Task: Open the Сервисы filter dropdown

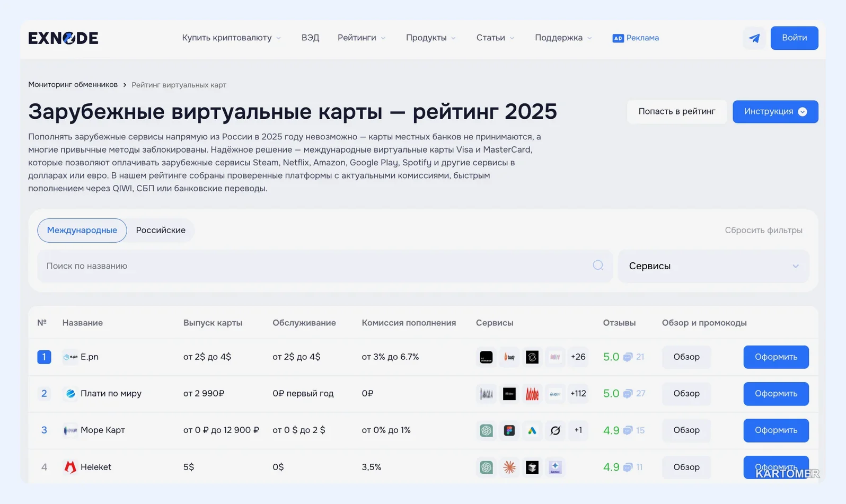Action: coord(713,266)
